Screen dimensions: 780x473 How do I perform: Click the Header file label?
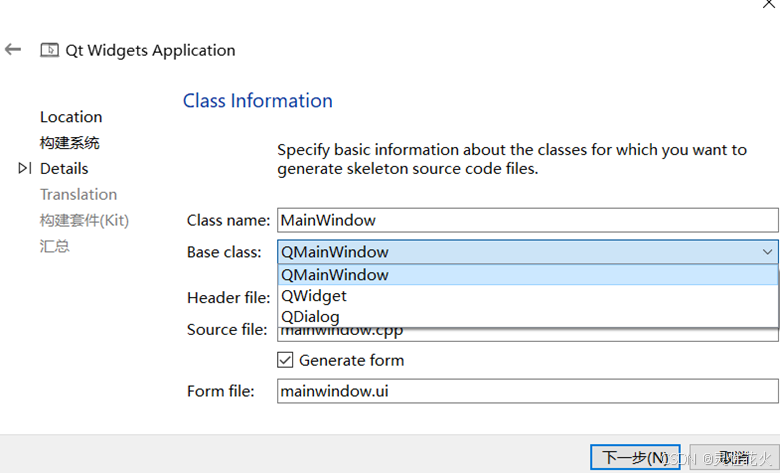click(x=228, y=297)
